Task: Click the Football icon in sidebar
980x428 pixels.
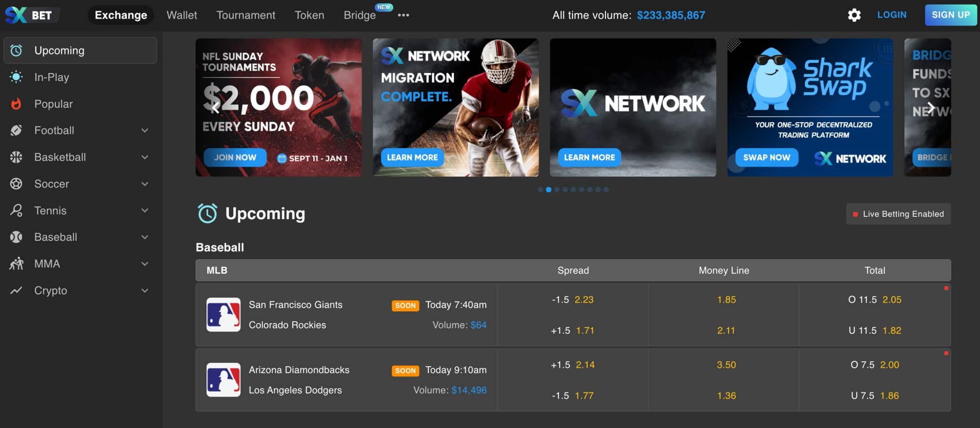Action: click(x=16, y=130)
